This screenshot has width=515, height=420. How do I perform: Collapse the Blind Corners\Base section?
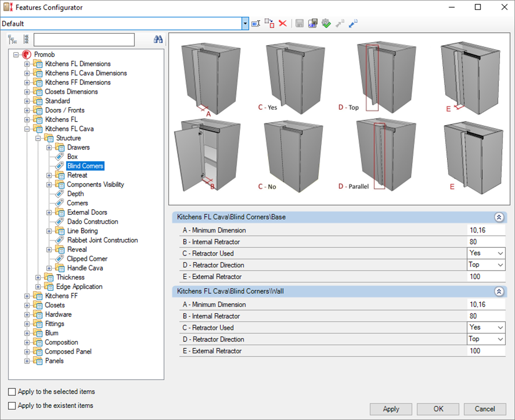[499, 217]
